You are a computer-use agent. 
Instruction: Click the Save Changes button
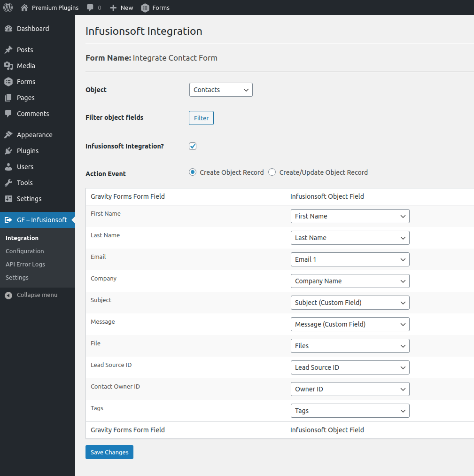pyautogui.click(x=109, y=452)
